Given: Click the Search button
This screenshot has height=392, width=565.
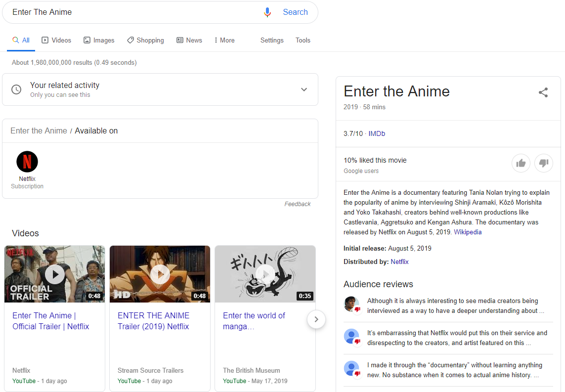Looking at the screenshot, I should [x=295, y=12].
